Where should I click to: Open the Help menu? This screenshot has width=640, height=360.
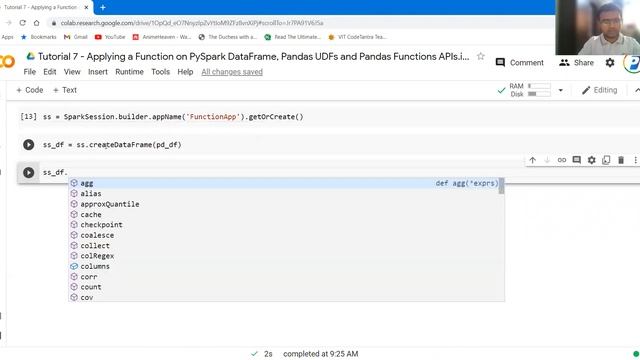pyautogui.click(x=185, y=72)
